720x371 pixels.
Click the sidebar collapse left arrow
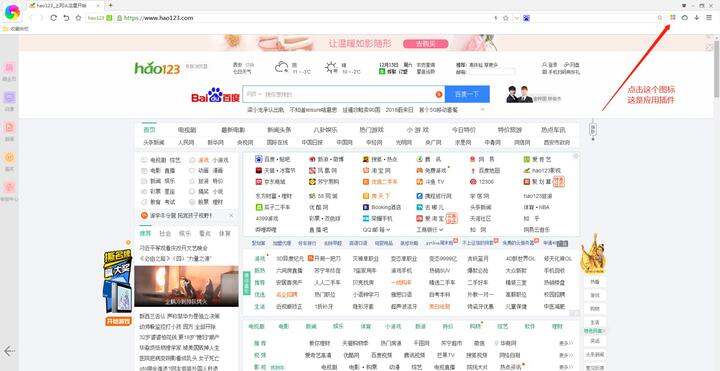point(9,351)
